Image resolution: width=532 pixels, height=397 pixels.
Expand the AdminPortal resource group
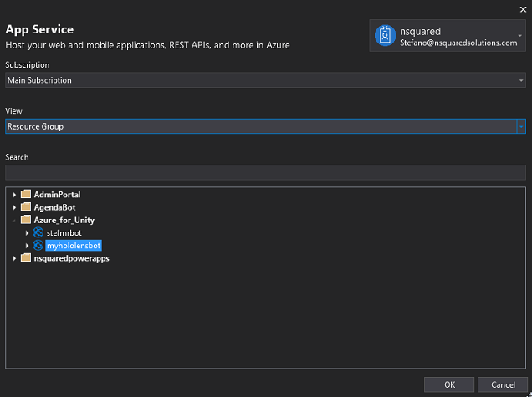[x=14, y=195]
